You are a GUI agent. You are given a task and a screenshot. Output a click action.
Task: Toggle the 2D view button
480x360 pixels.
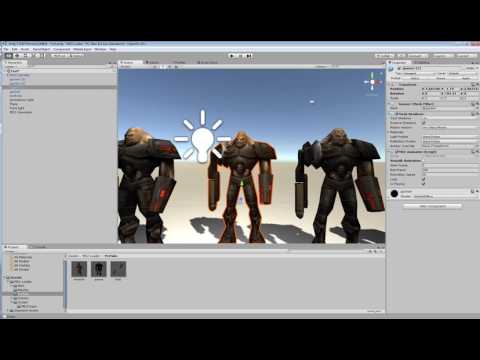[155, 67]
